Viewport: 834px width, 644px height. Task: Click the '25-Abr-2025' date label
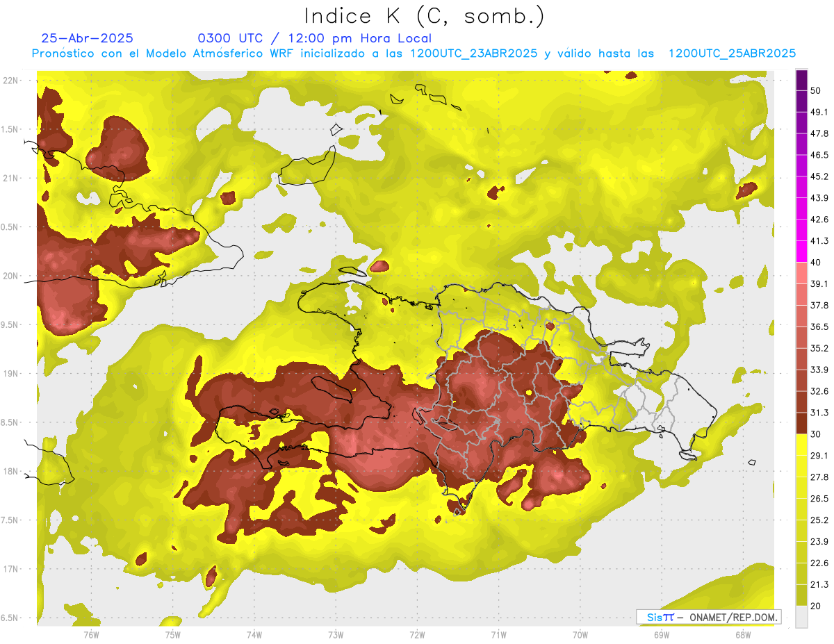coord(88,38)
